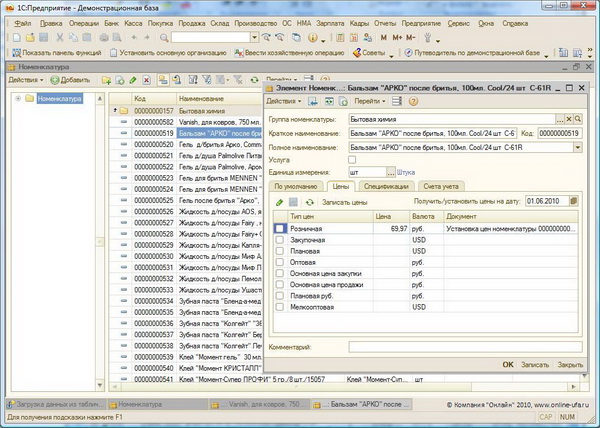
Task: Select row 0000000582 Vanish in list
Action: 186,122
